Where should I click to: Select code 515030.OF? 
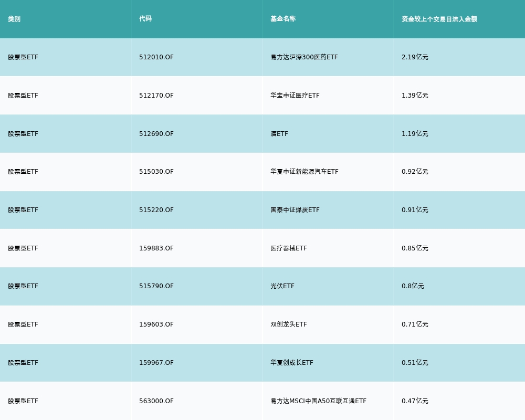[x=156, y=172]
